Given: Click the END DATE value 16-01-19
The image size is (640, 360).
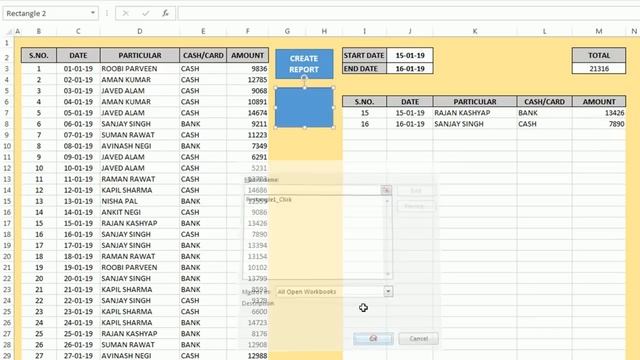Looking at the screenshot, I should tap(410, 69).
